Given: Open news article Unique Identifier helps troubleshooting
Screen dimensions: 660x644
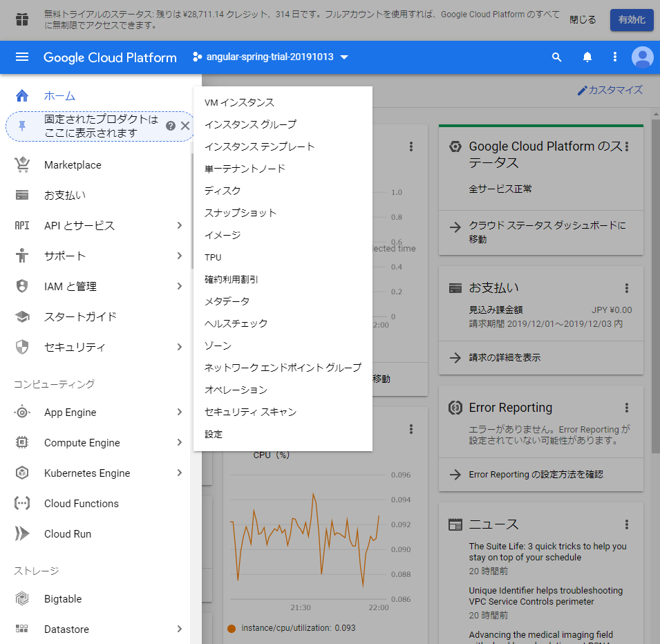Looking at the screenshot, I should pyautogui.click(x=545, y=596).
